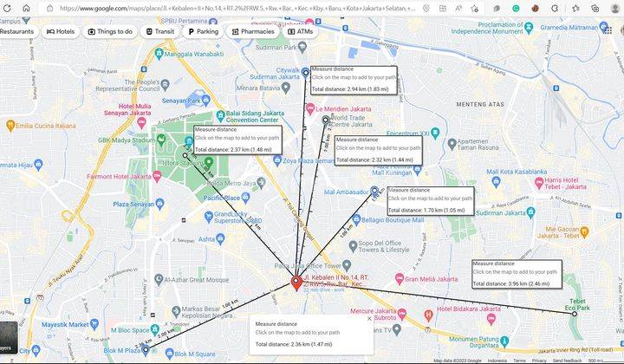Image resolution: width=624 pixels, height=364 pixels.
Task: Select Patra Jasa Office Tower marker
Action: pos(347,264)
